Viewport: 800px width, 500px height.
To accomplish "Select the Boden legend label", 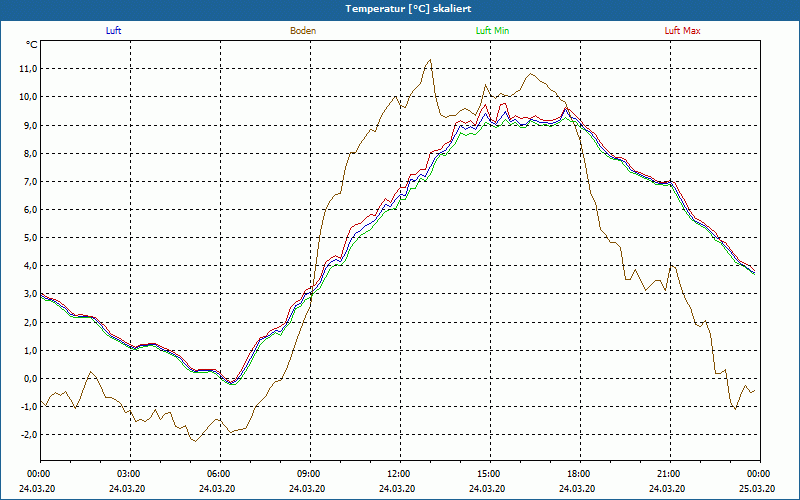I will coord(303,31).
